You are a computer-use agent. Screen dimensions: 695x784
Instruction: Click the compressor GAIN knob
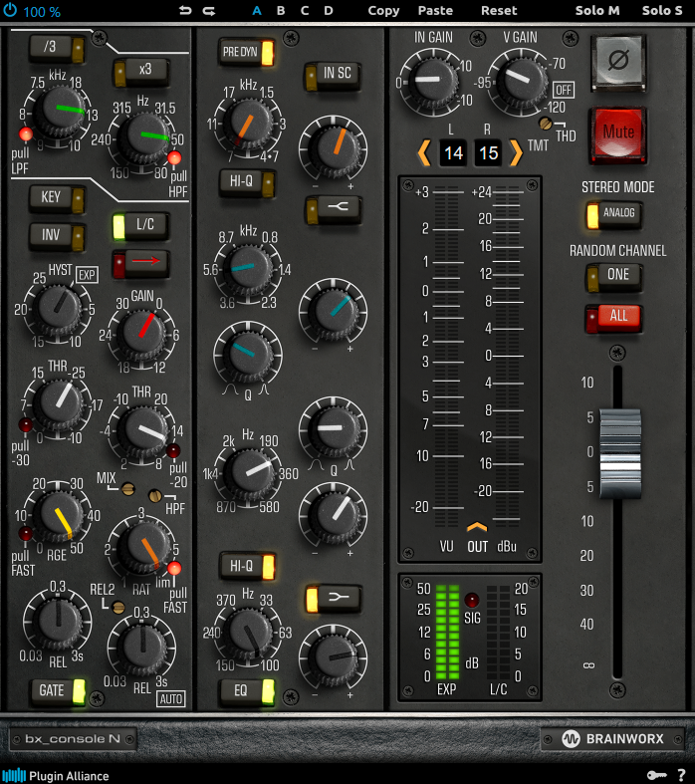click(143, 333)
